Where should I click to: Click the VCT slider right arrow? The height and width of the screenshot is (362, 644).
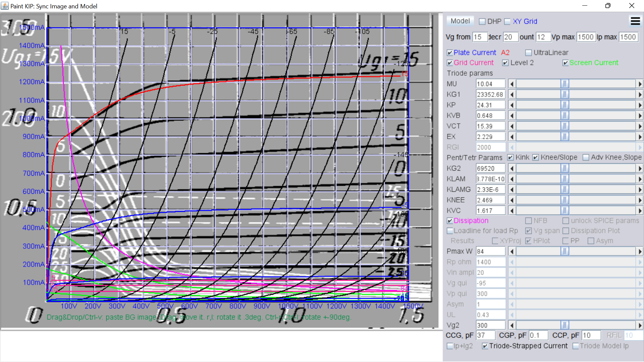coord(640,126)
